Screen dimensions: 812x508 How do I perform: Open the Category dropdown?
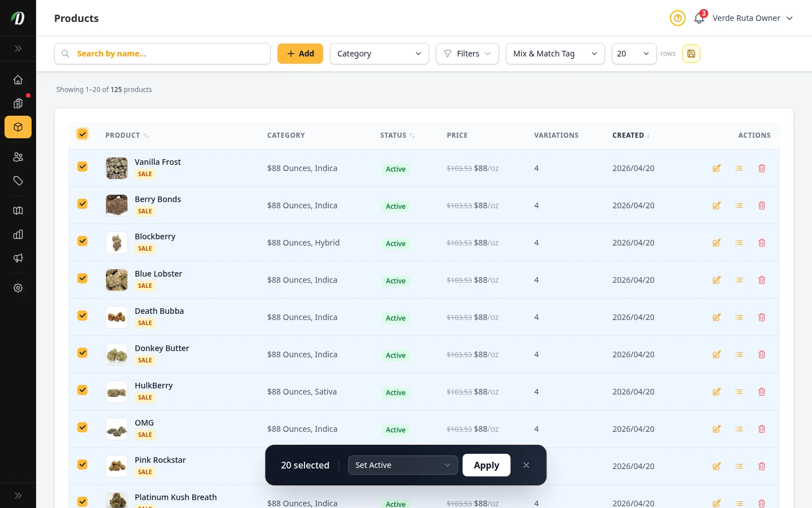click(x=379, y=54)
